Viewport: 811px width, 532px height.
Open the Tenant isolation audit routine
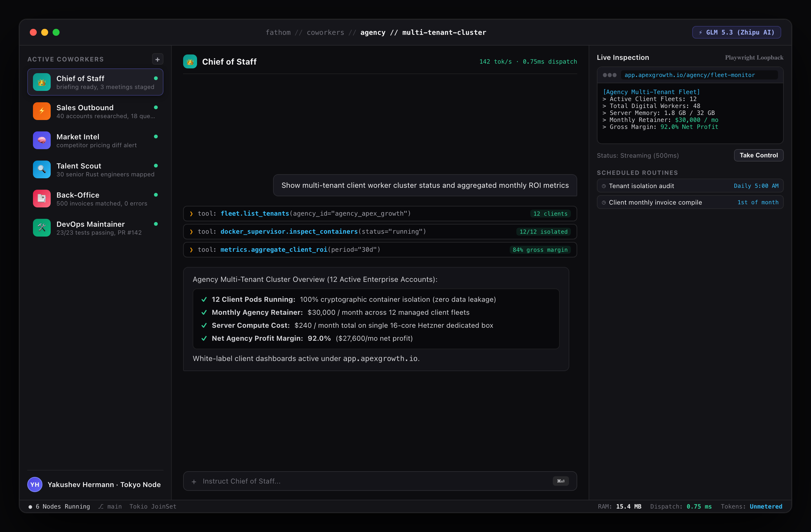tap(690, 186)
